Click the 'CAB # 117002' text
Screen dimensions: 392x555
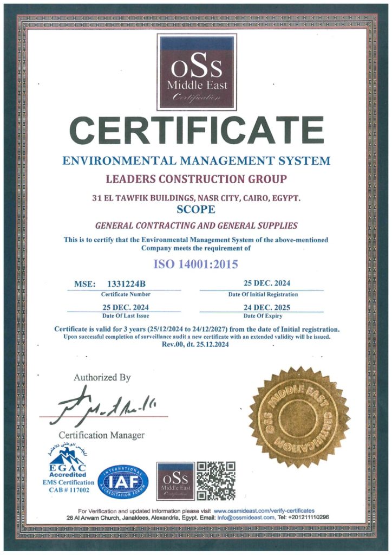pos(69,490)
